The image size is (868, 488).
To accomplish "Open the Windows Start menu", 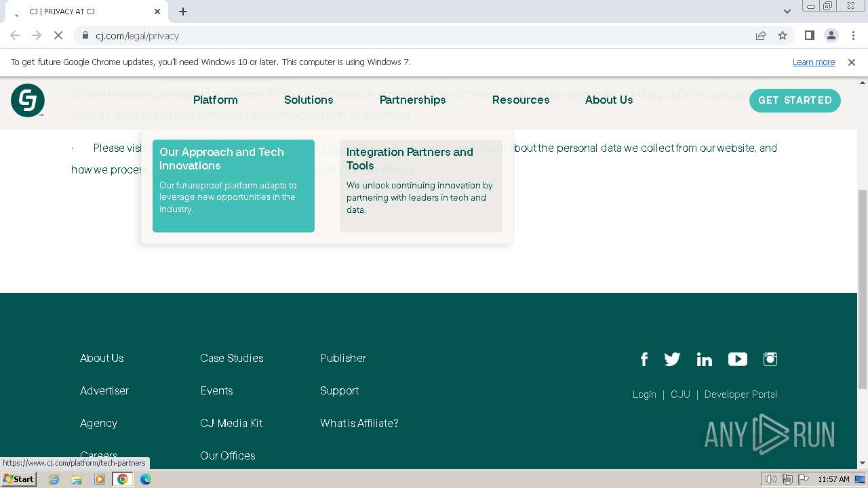I will tap(18, 479).
